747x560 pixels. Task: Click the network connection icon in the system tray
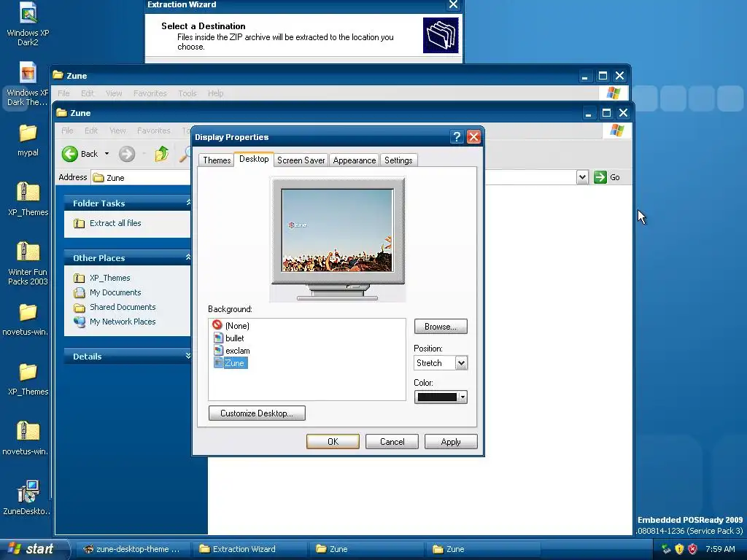(x=666, y=549)
